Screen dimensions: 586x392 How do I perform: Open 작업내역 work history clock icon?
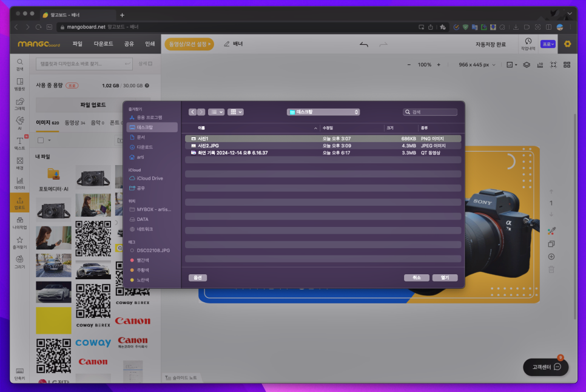tap(528, 44)
